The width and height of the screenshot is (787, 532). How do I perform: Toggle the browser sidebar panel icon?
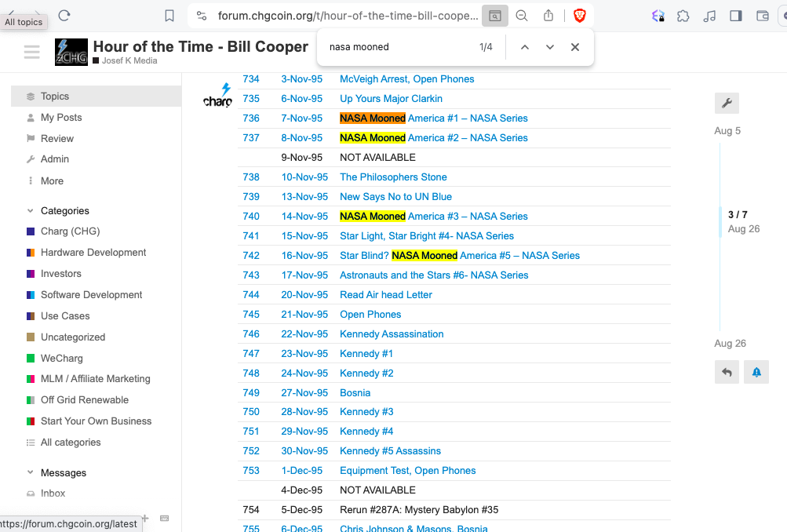pyautogui.click(x=736, y=16)
